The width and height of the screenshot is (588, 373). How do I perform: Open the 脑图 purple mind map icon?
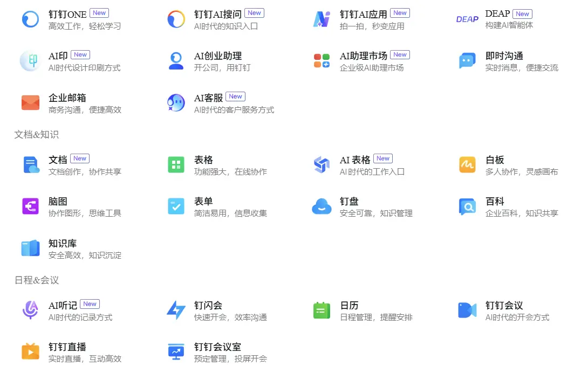coord(30,206)
